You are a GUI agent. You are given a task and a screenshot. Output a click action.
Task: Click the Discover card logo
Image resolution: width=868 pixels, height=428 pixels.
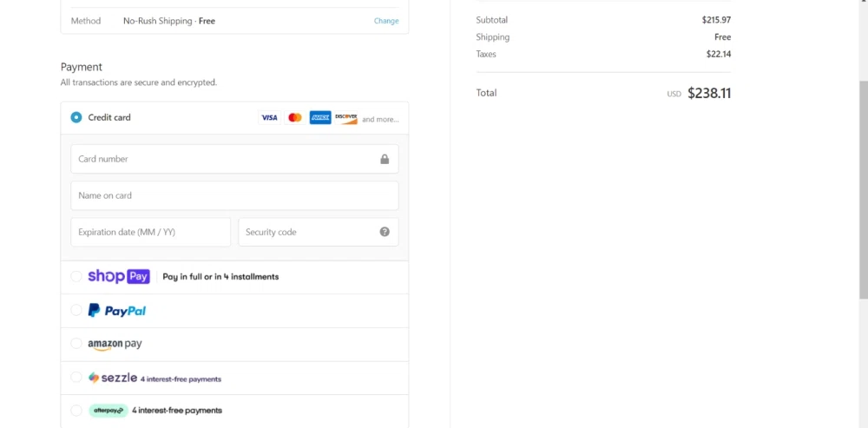tap(346, 117)
